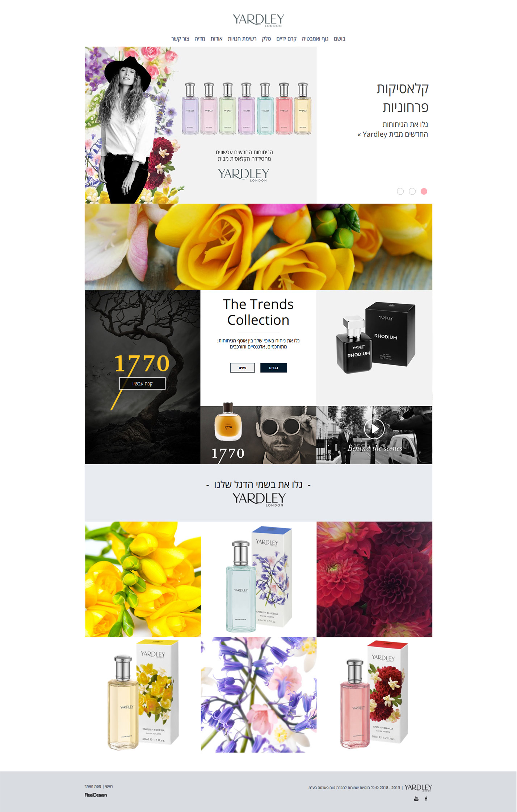517x812 pixels.
Task: Open the גוף ואמבטיה menu item
Action: (315, 39)
